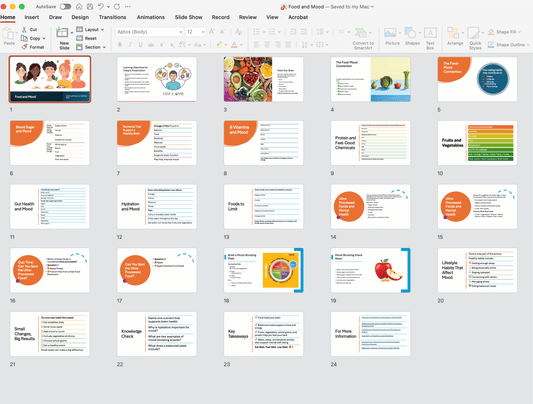Screen dimensions: 533x404
Task: Click the New Slide icon
Action: point(62,33)
